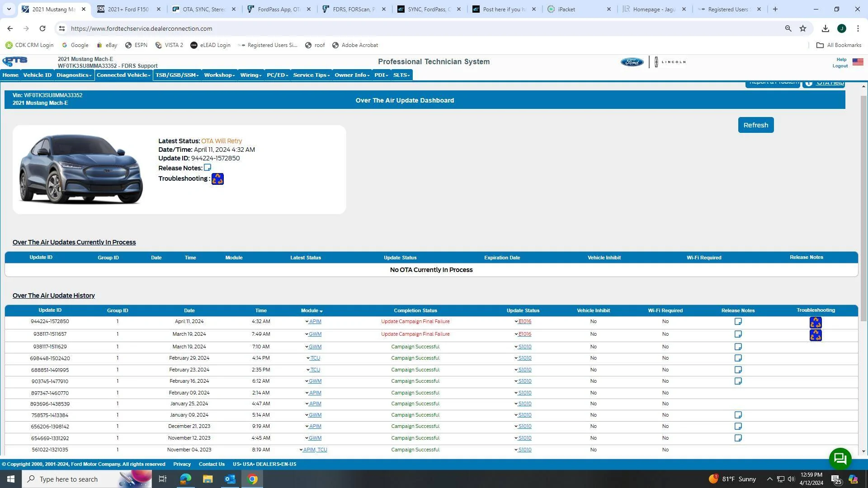Open release notes for update 688851-1491995
The height and width of the screenshot is (488, 868).
click(x=738, y=370)
